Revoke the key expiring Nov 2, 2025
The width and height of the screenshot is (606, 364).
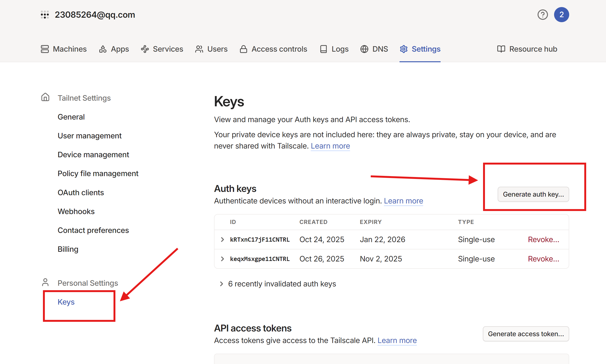coord(543,259)
